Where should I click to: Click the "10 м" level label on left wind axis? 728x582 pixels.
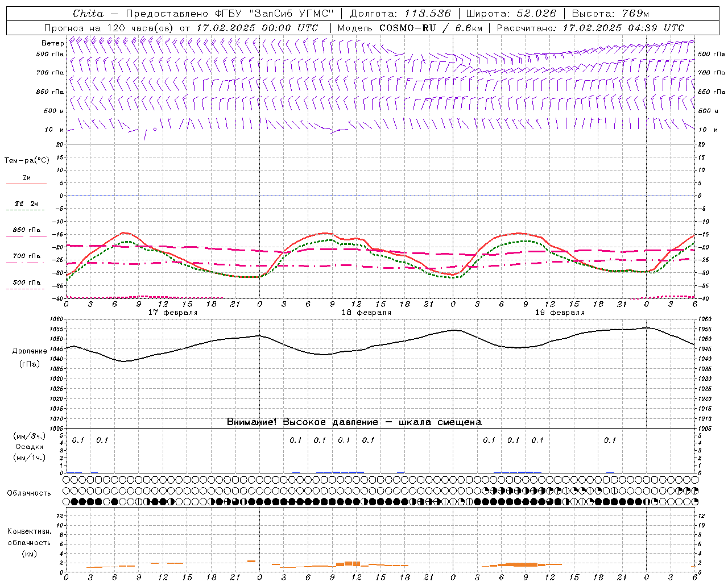[54, 130]
